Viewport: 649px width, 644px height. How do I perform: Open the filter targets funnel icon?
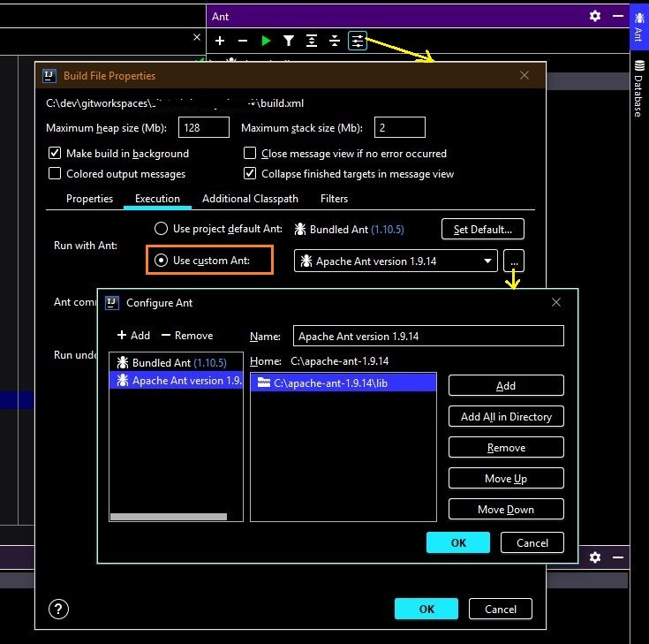289,41
